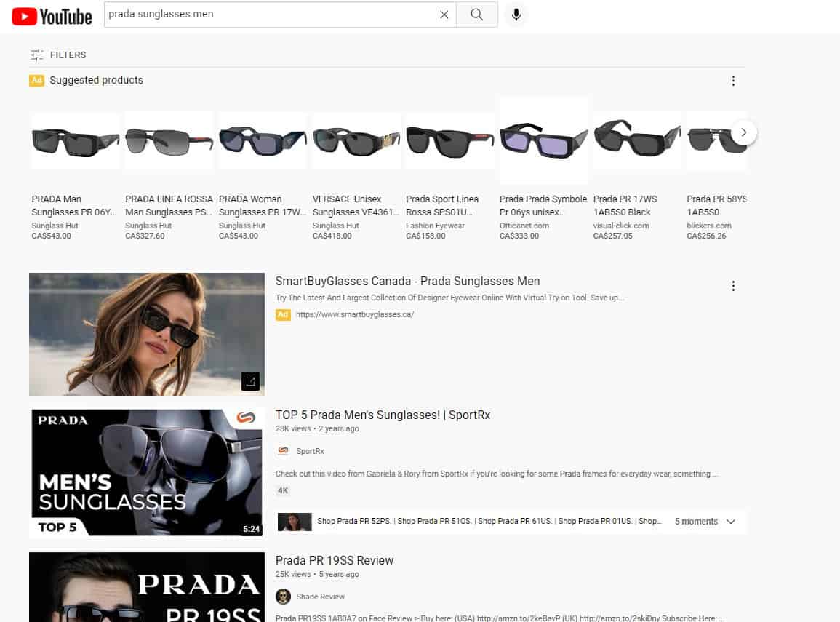This screenshot has height=622, width=840.
Task: Click the Ad badge beside Suggested products
Action: [36, 80]
